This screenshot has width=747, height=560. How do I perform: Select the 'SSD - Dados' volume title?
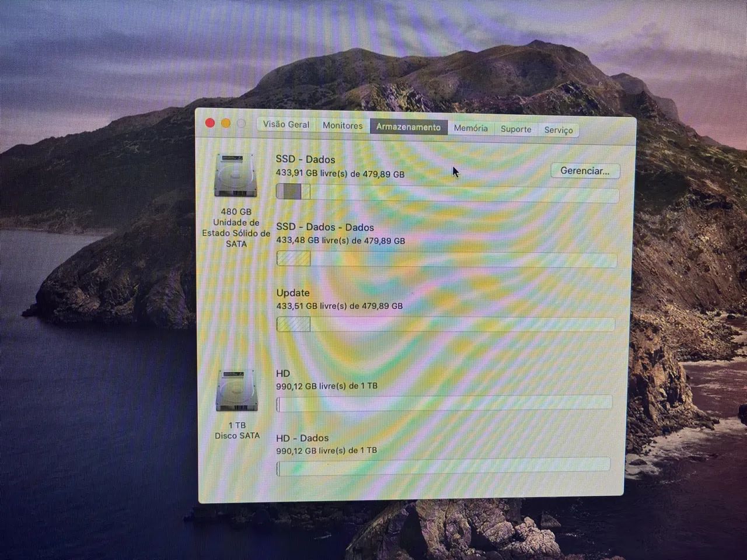[305, 159]
